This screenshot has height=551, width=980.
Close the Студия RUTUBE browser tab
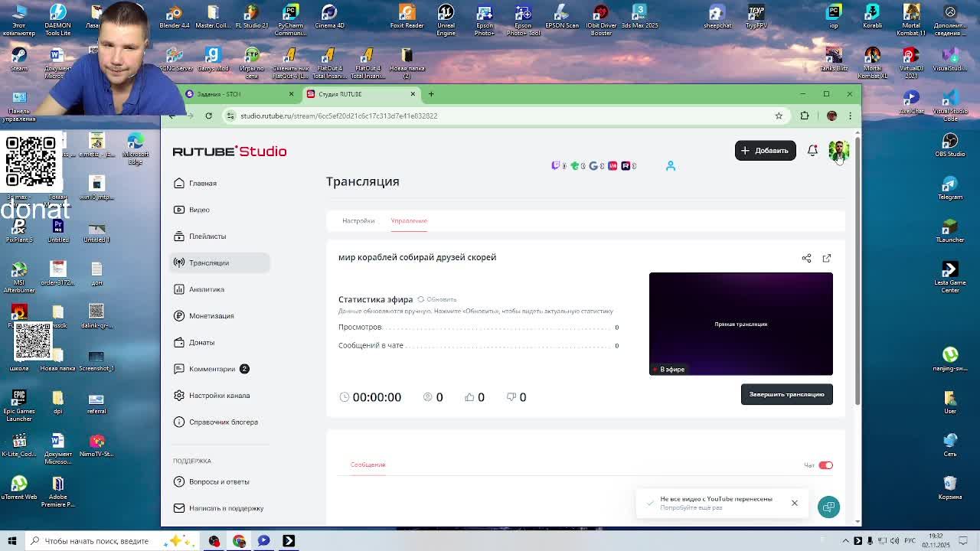coord(413,94)
